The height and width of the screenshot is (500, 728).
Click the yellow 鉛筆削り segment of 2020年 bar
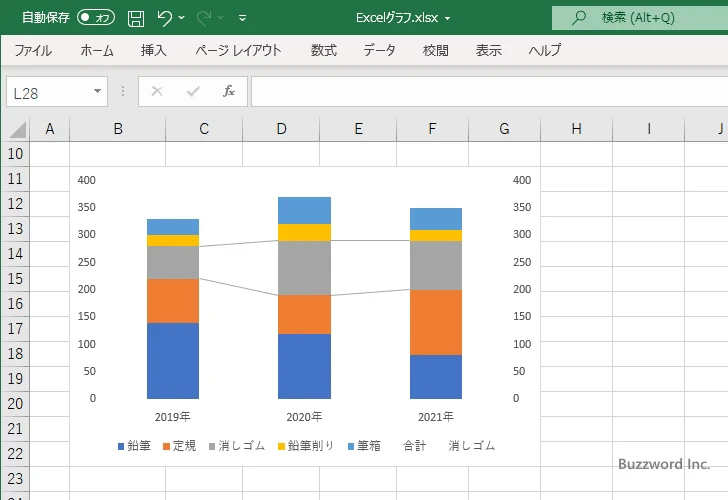[305, 233]
